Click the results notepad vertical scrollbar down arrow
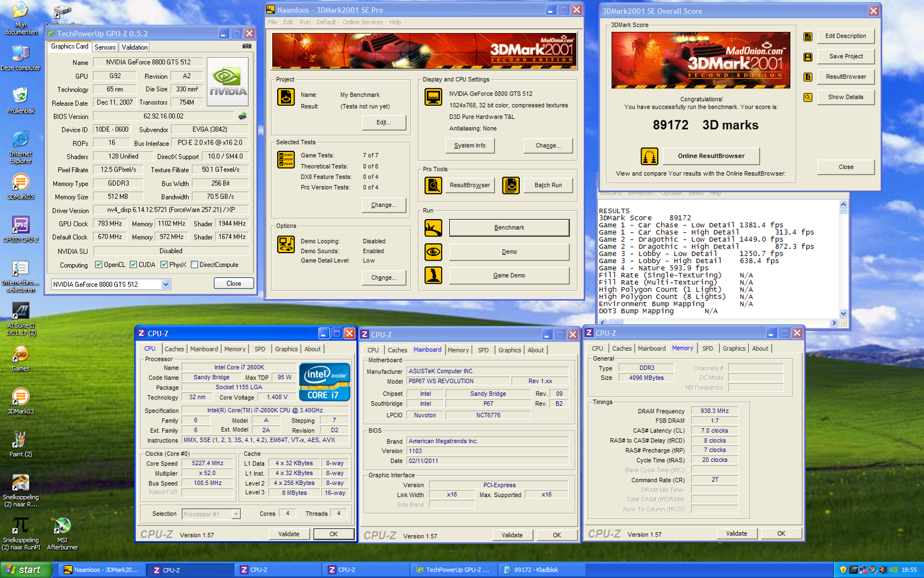The height and width of the screenshot is (578, 924). 843,313
